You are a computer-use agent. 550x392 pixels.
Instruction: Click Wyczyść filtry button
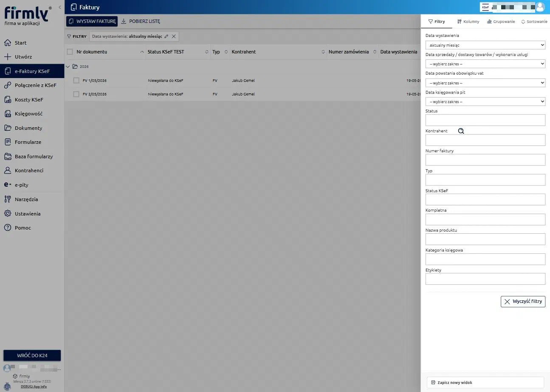(523, 302)
